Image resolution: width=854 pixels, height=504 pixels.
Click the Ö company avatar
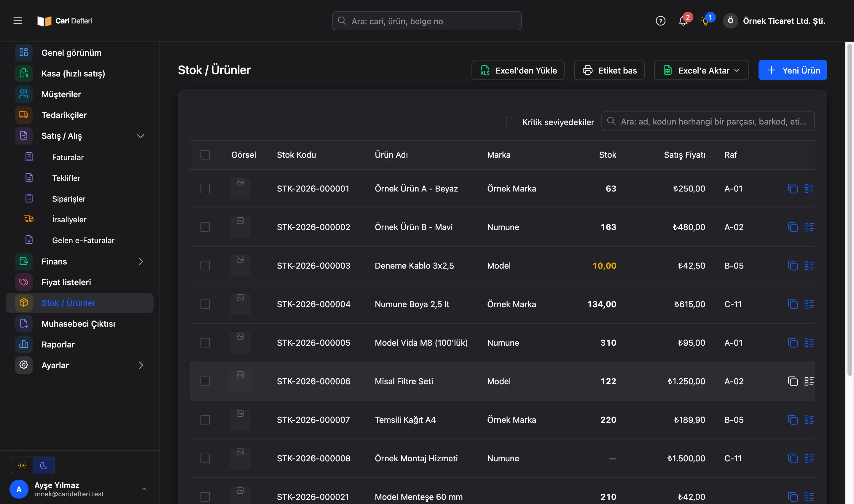click(x=730, y=21)
